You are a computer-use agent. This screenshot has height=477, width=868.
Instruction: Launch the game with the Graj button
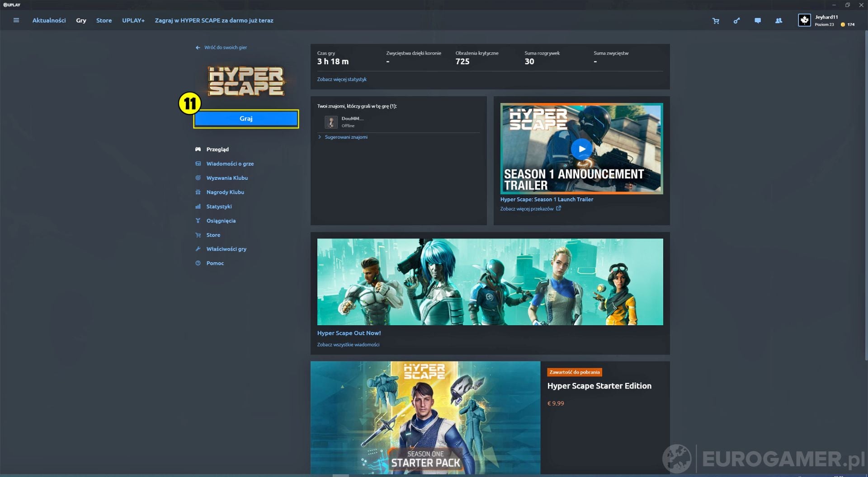pyautogui.click(x=246, y=119)
